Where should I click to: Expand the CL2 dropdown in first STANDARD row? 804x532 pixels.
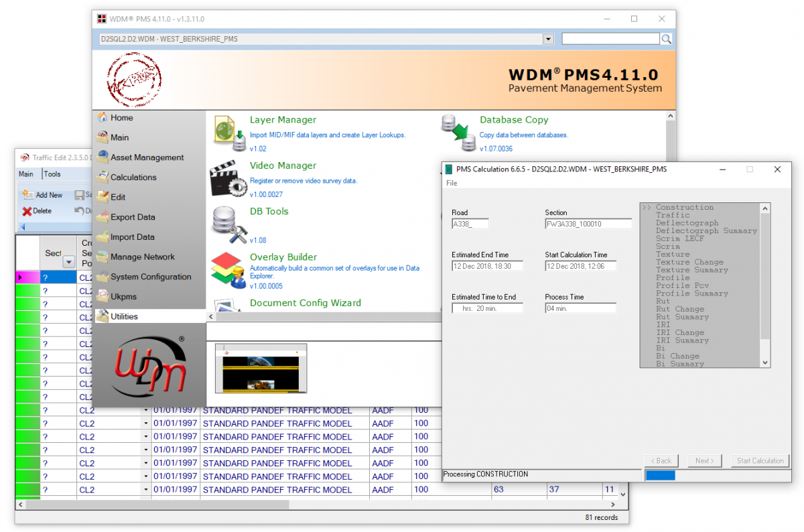click(x=146, y=410)
